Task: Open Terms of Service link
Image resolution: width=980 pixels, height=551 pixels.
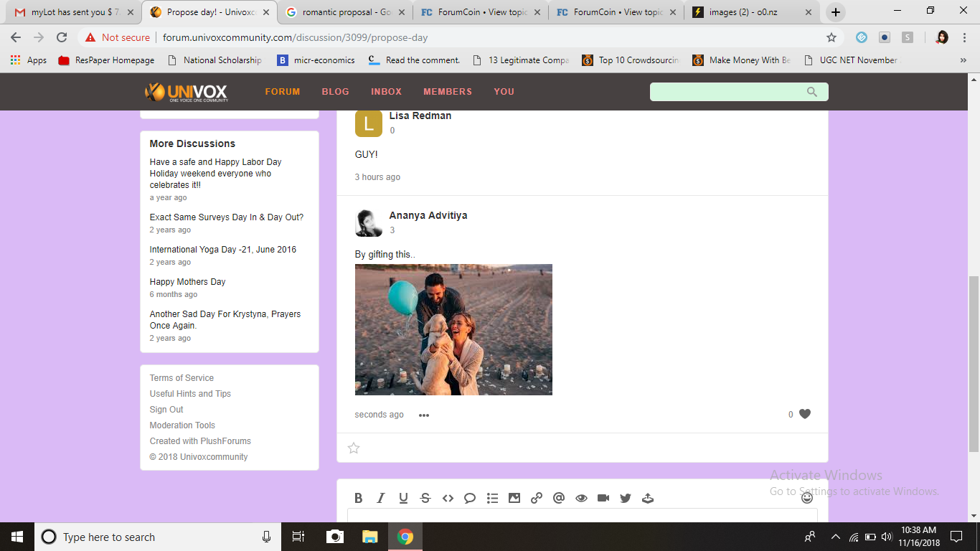Action: pos(182,378)
